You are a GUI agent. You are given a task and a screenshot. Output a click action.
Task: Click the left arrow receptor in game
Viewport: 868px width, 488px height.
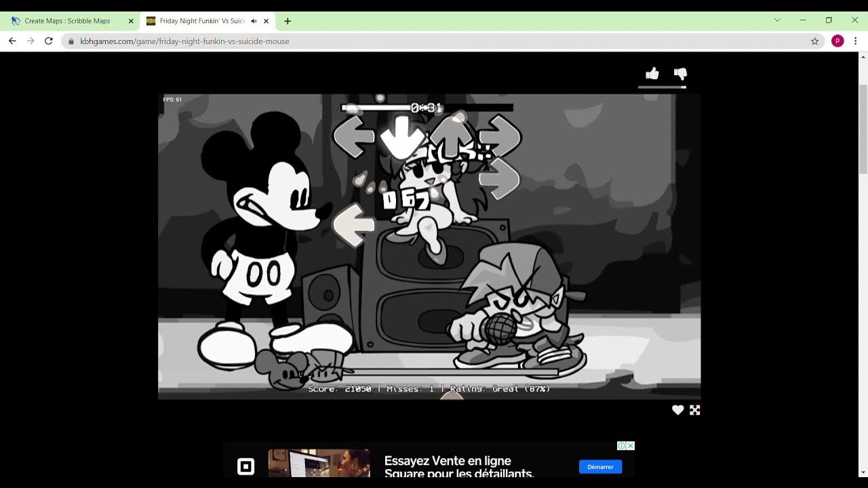[353, 138]
